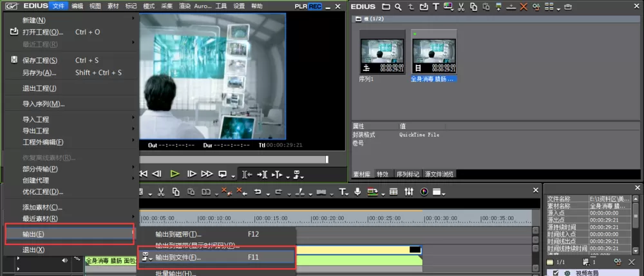Screen dimensions: 644x276
Task: Toggle the PLR REC mode indicator
Action: pyautogui.click(x=308, y=6)
